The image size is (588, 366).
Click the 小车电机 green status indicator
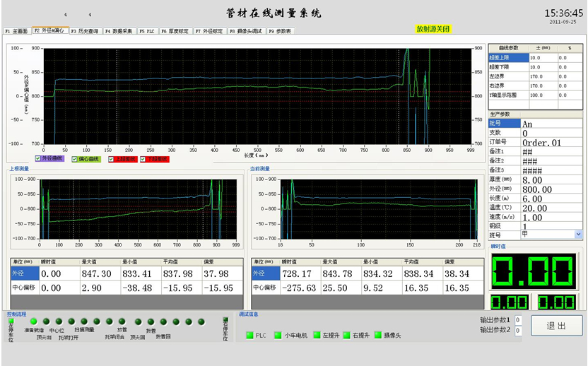pos(278,335)
